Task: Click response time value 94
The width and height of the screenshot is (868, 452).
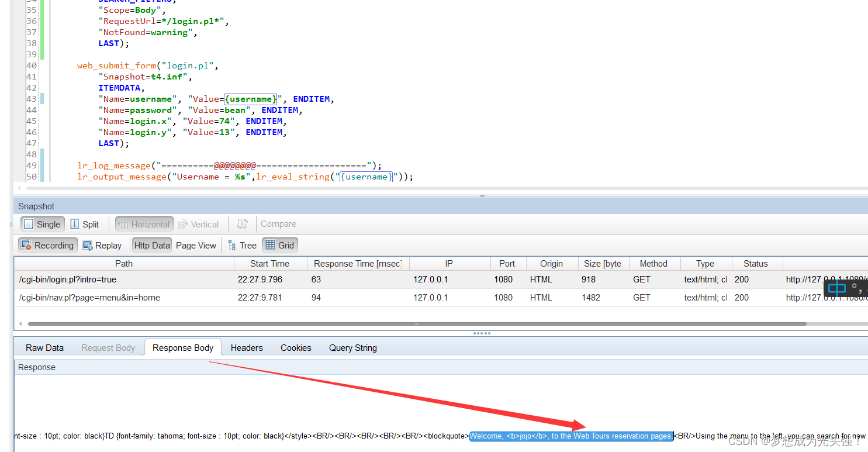Action: pyautogui.click(x=316, y=298)
